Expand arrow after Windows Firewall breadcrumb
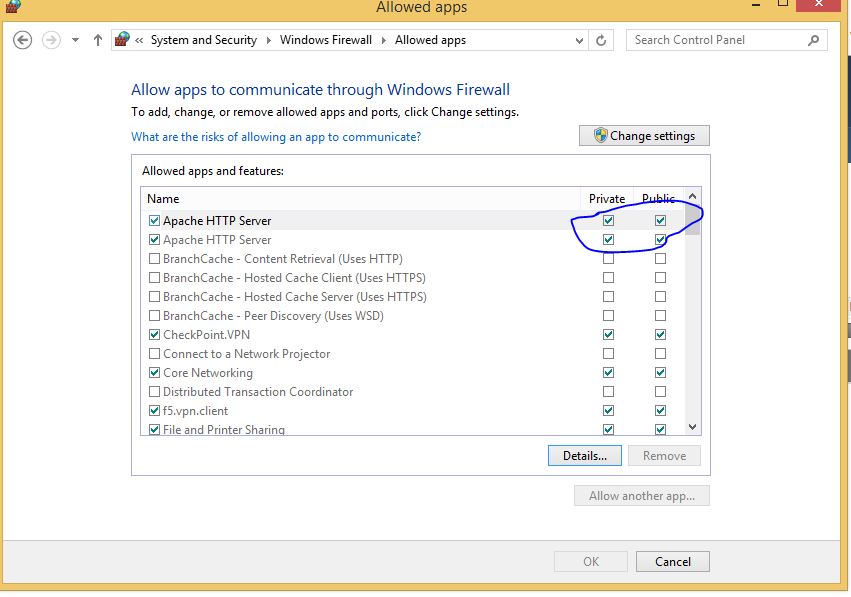851x597 pixels. [x=383, y=41]
